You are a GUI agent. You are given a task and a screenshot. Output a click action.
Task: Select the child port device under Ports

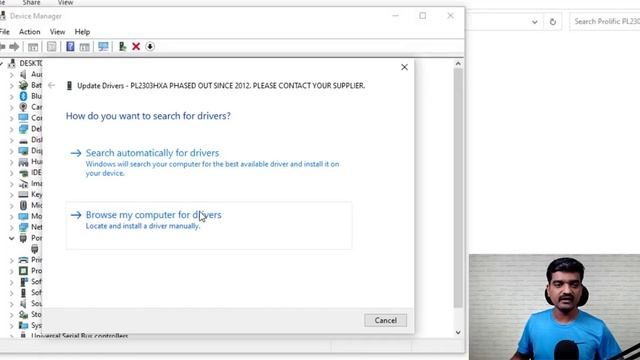pyautogui.click(x=35, y=249)
